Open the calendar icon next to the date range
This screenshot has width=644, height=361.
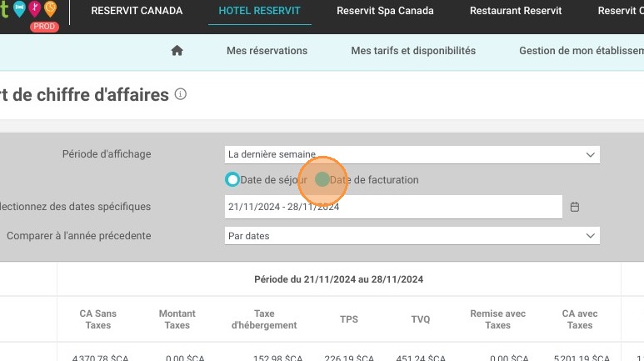pyautogui.click(x=575, y=207)
